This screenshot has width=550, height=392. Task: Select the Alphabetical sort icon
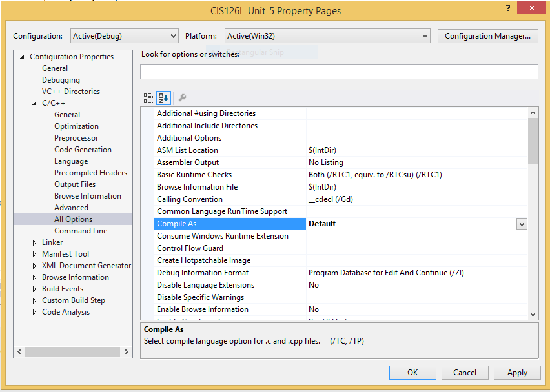(163, 98)
